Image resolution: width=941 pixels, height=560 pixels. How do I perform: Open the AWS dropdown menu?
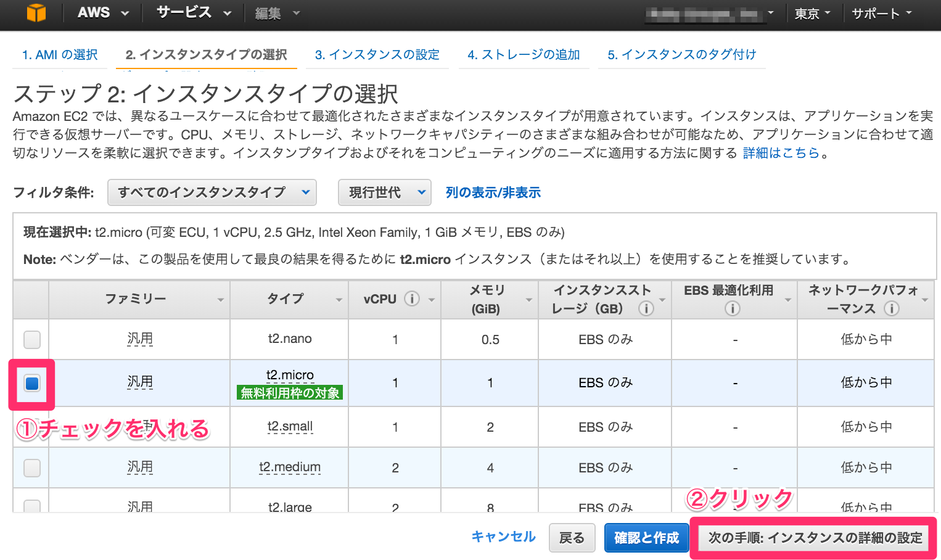click(103, 12)
